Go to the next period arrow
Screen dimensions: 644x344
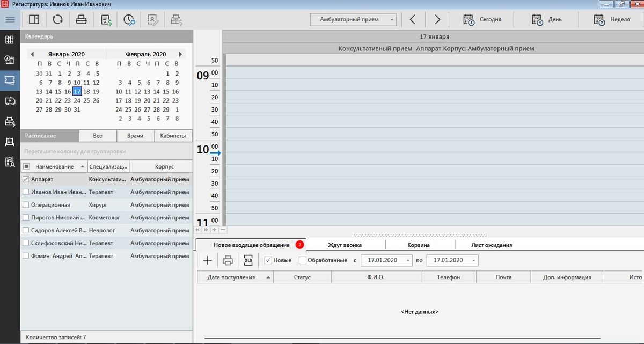(437, 19)
